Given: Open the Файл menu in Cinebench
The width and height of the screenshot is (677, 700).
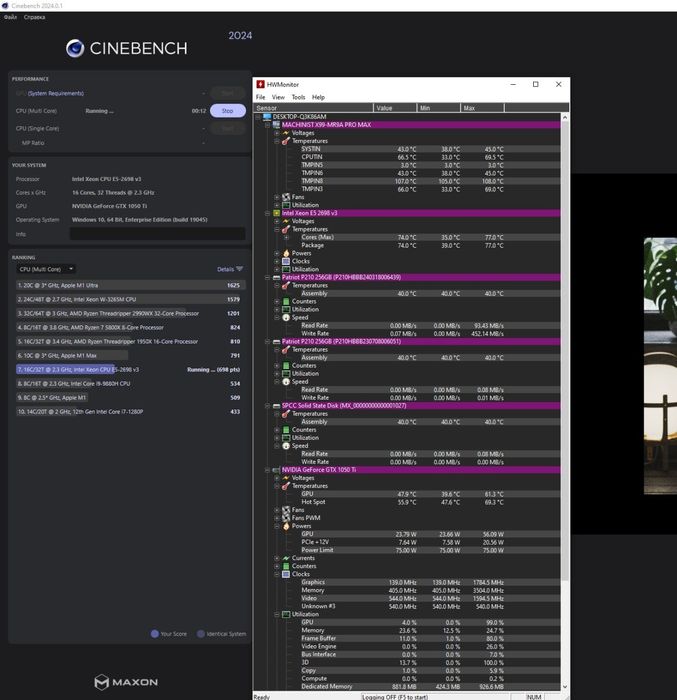Looking at the screenshot, I should click(x=10, y=17).
